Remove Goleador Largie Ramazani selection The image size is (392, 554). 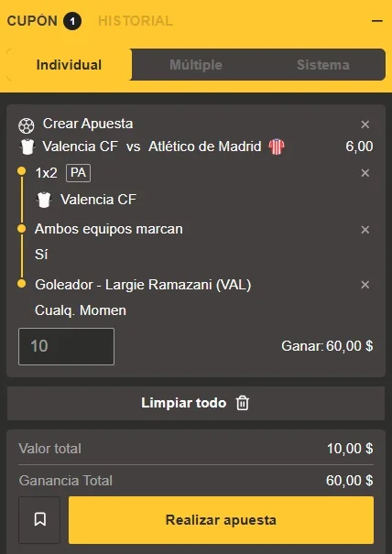pyautogui.click(x=365, y=285)
